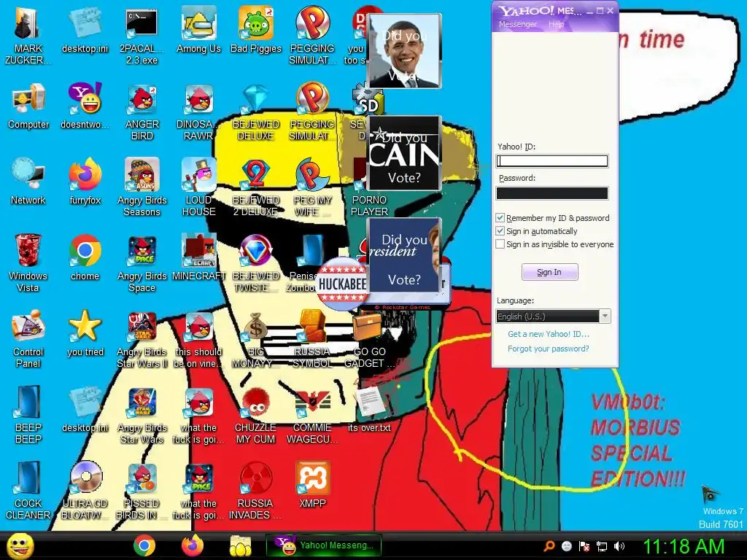
Task: Launch Firefox from the taskbar
Action: tap(193, 545)
